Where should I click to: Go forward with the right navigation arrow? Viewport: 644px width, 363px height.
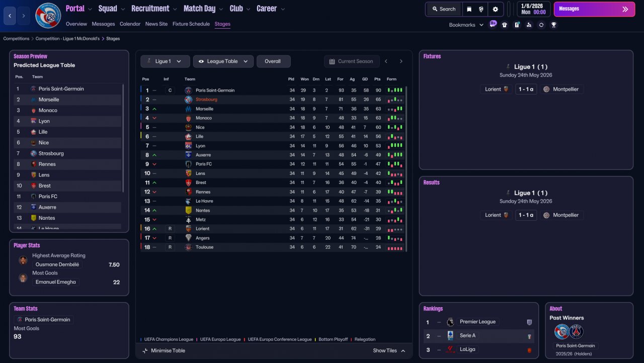coord(24,16)
